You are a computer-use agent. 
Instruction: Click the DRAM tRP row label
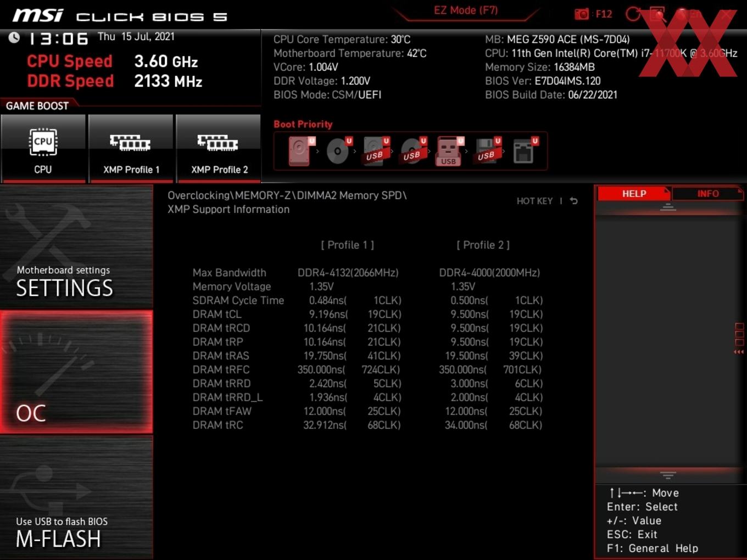click(218, 341)
